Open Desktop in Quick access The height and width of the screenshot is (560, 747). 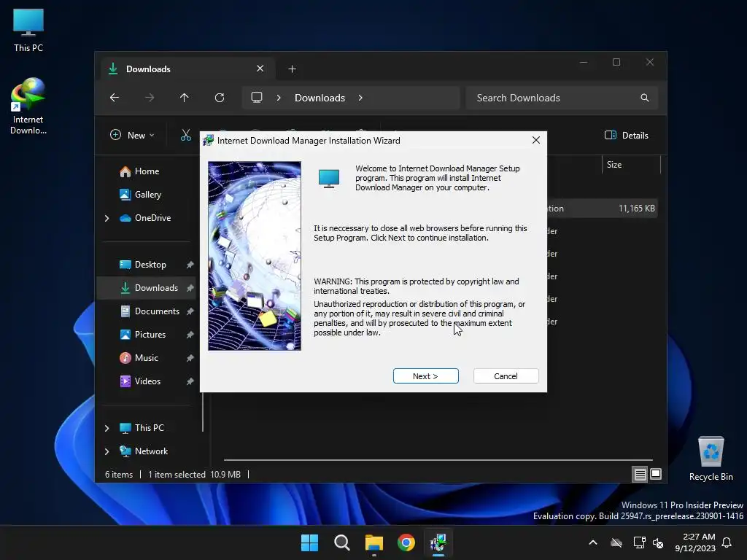tap(142, 264)
